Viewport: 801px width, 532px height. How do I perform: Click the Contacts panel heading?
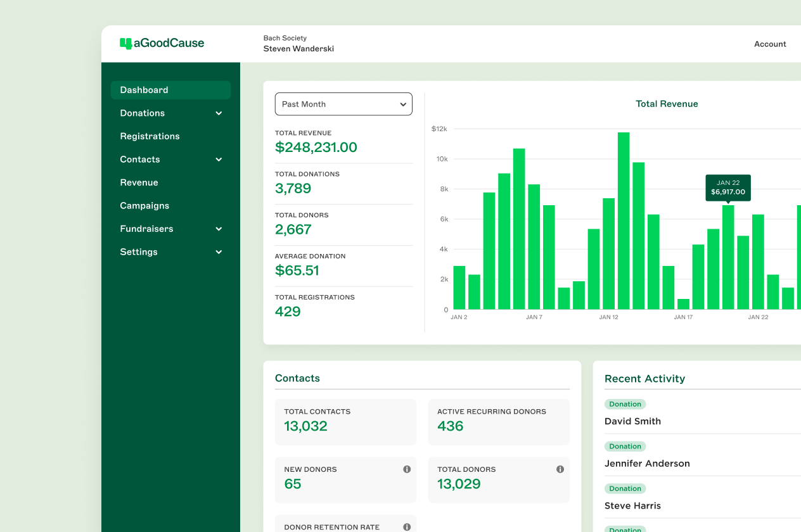(297, 378)
